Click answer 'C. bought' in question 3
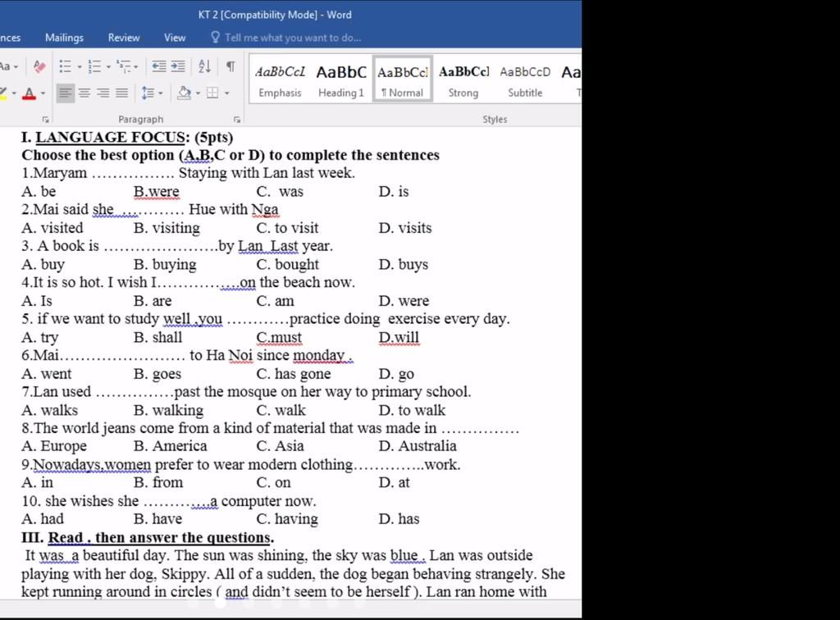Screen dimensions: 840x620 coord(288,265)
